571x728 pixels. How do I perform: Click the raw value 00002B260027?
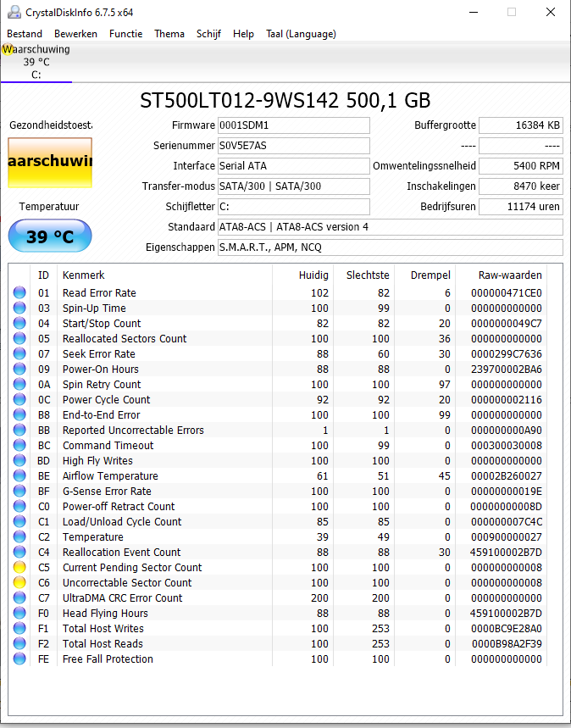[x=507, y=476]
